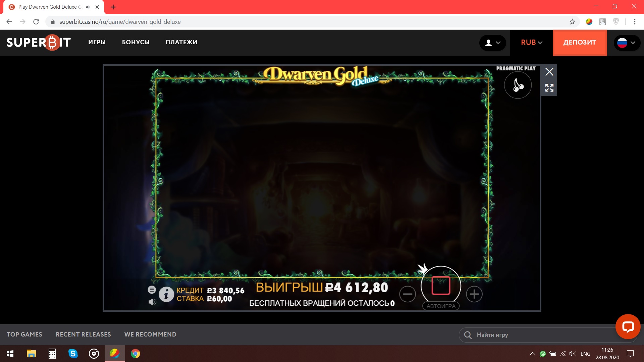644x362 pixels.
Task: Open the language flag dropdown
Action: (626, 43)
